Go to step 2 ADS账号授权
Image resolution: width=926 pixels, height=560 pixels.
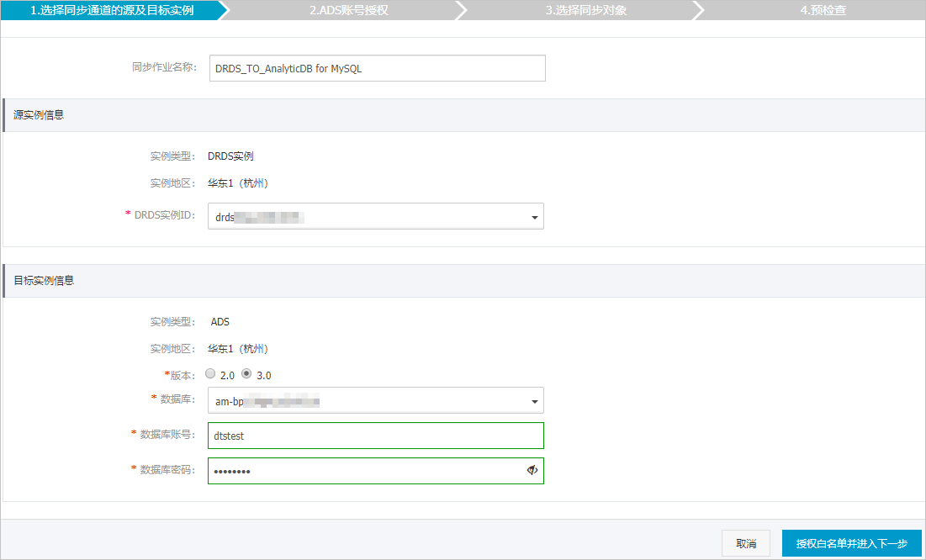pos(348,10)
